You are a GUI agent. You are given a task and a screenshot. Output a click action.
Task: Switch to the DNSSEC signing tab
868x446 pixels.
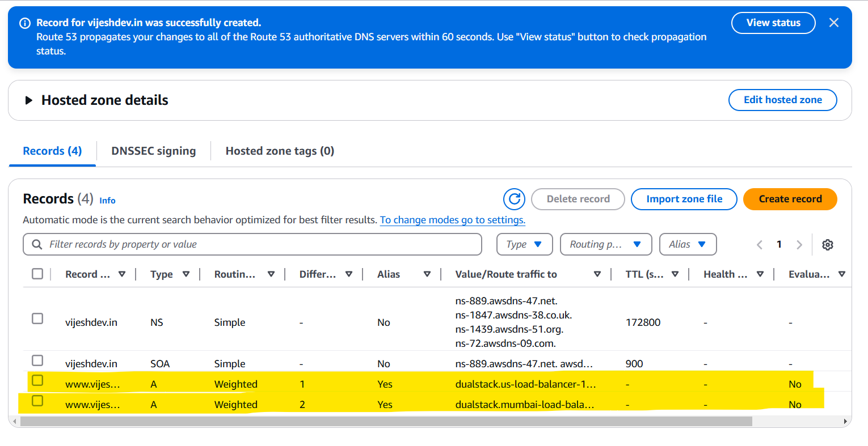[x=153, y=151]
